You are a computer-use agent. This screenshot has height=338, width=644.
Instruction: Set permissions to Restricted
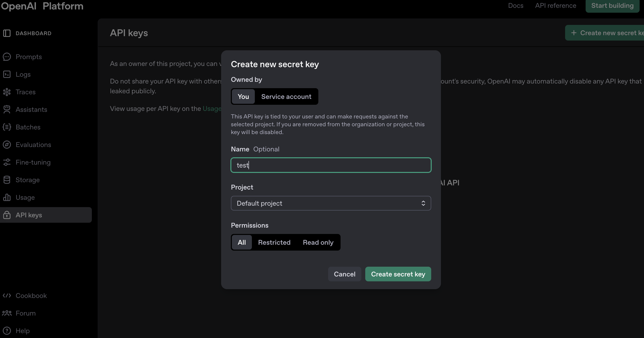tap(274, 242)
